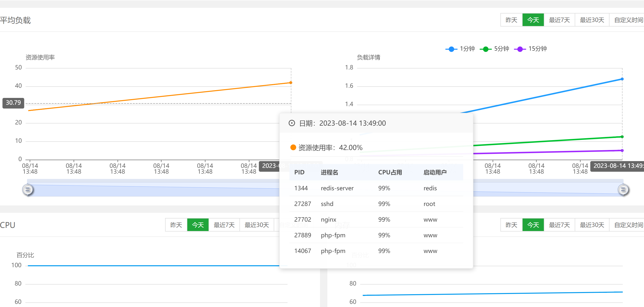Click the right zoom handle of the 负载详情 slider
This screenshot has width=644, height=307.
(623, 190)
